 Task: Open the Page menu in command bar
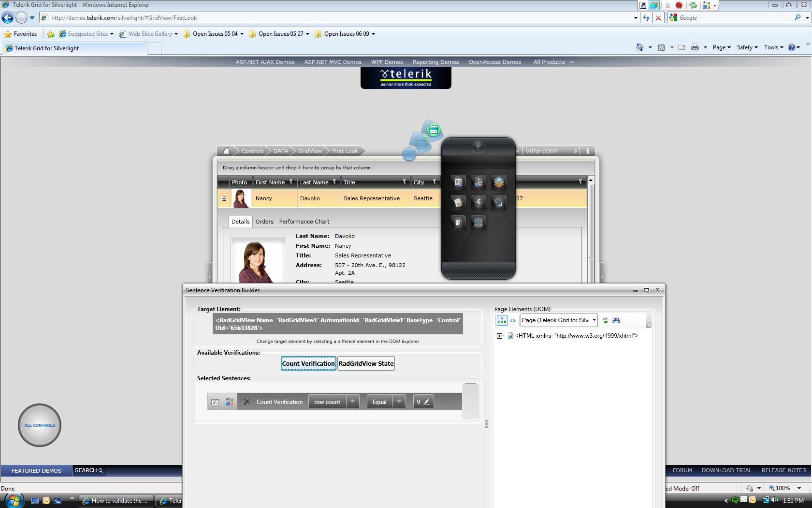[x=722, y=47]
